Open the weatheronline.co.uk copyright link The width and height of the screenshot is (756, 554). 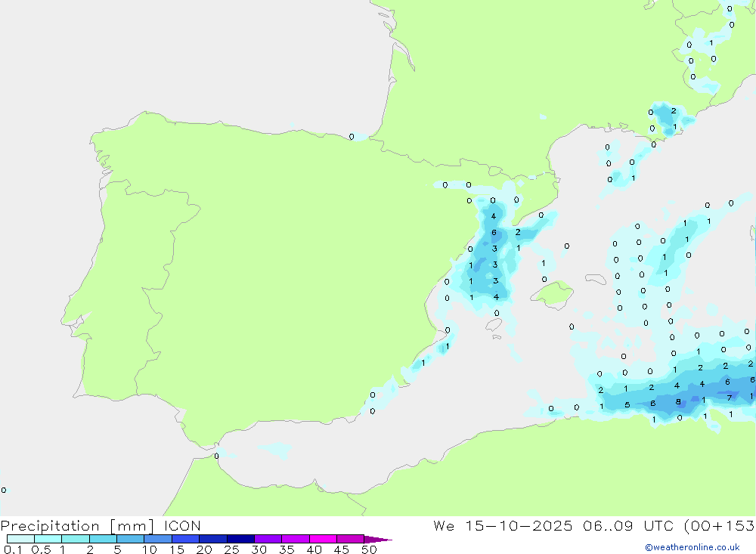click(x=692, y=547)
